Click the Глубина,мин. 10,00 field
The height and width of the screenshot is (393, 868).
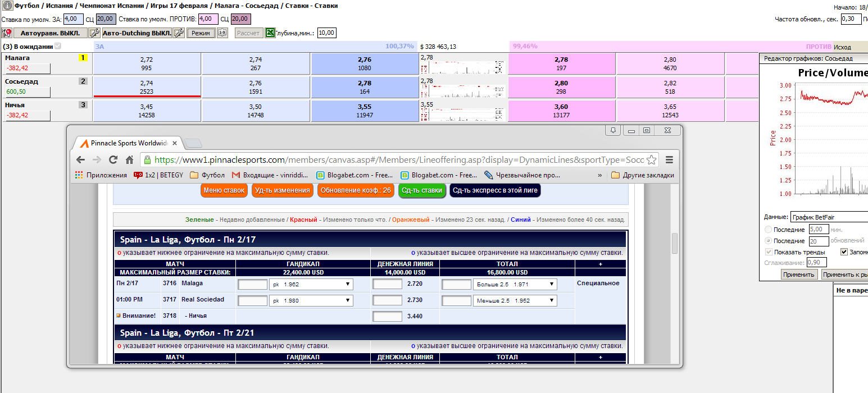click(326, 33)
